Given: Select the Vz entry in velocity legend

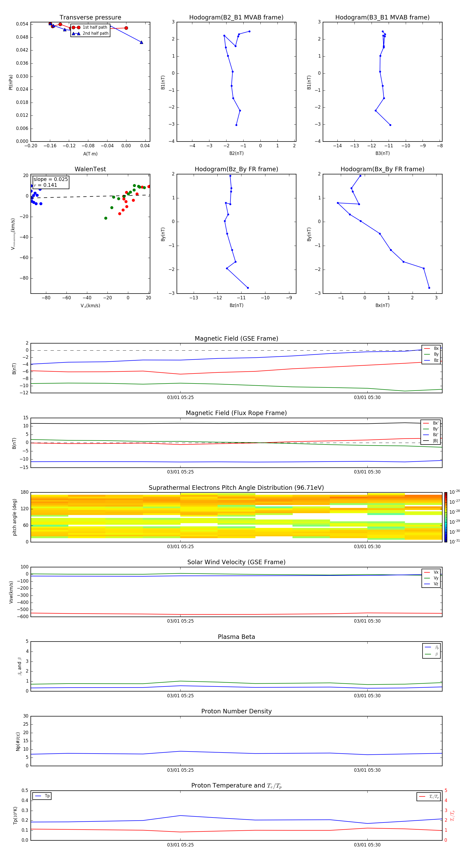Looking at the screenshot, I should coord(431,584).
